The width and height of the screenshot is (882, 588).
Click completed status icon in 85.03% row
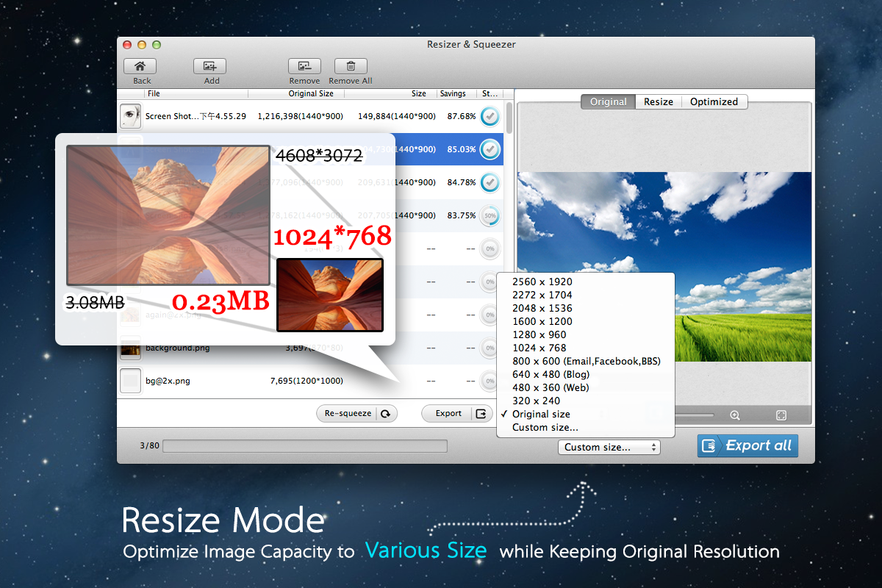490,149
